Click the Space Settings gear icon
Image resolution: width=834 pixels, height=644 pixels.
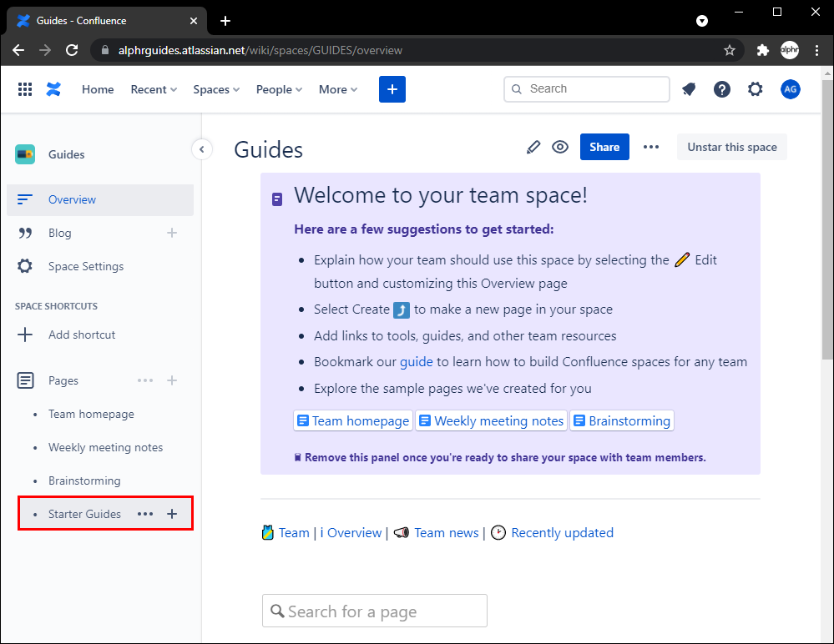tap(25, 266)
